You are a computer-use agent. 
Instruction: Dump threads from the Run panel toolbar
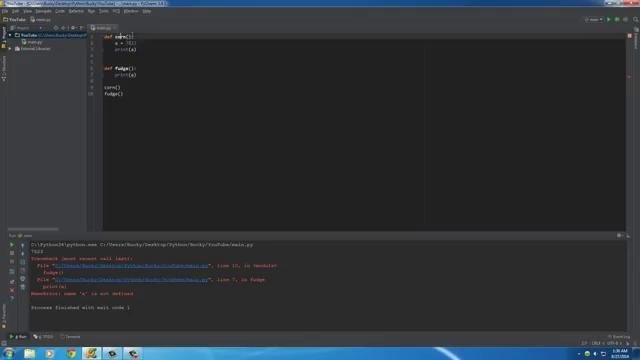pyautogui.click(x=12, y=271)
